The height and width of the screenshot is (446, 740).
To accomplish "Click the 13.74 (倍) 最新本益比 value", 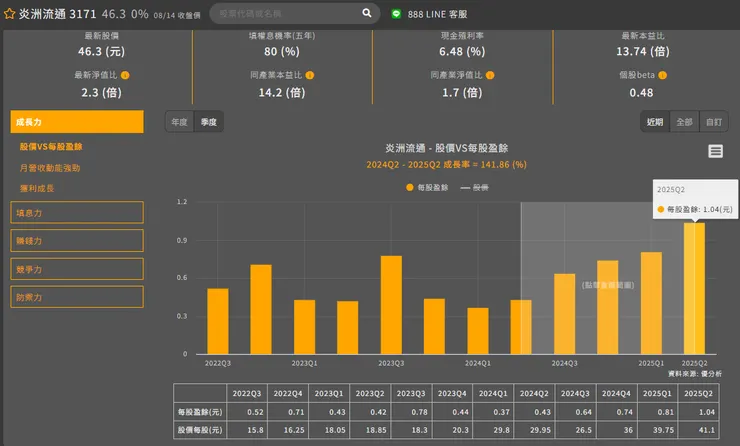I will point(643,51).
